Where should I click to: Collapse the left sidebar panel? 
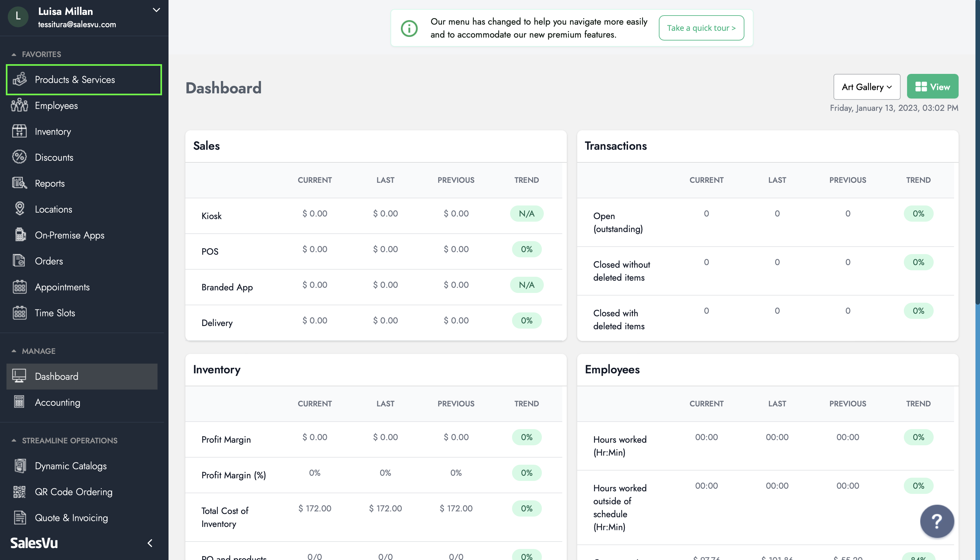point(150,542)
